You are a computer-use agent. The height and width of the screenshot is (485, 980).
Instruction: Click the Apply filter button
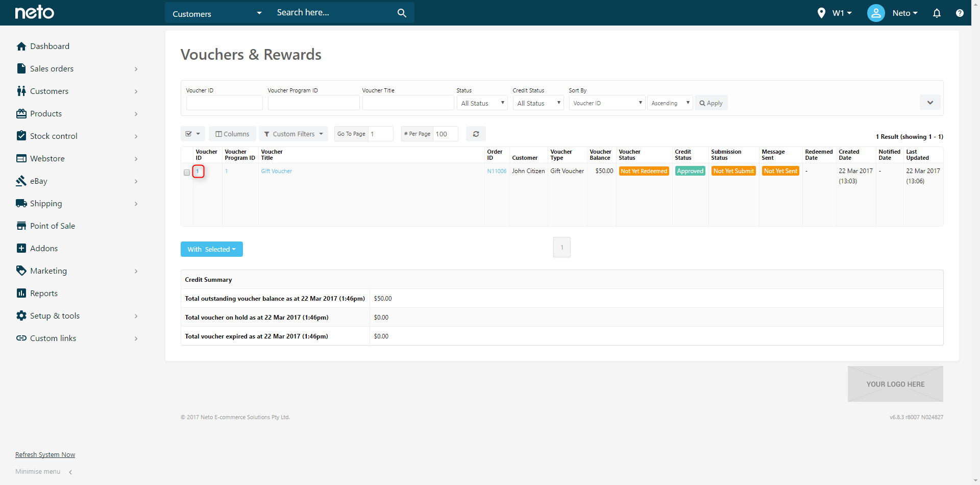[711, 103]
